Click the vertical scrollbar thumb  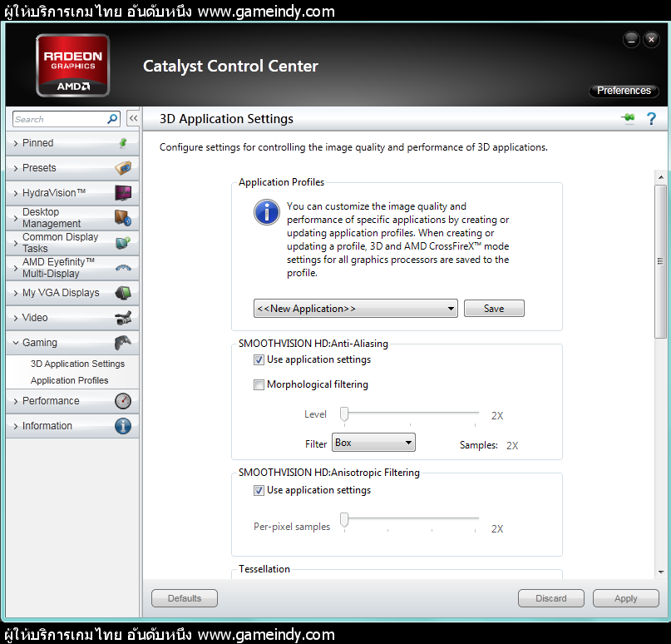coord(661,261)
